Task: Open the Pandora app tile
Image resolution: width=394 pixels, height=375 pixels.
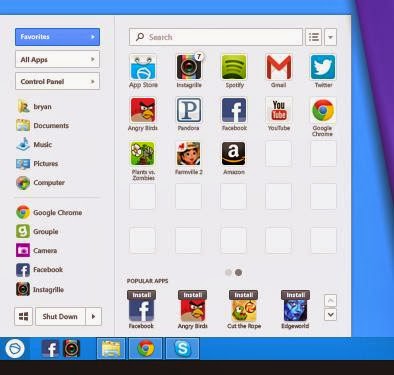Action: [x=189, y=110]
